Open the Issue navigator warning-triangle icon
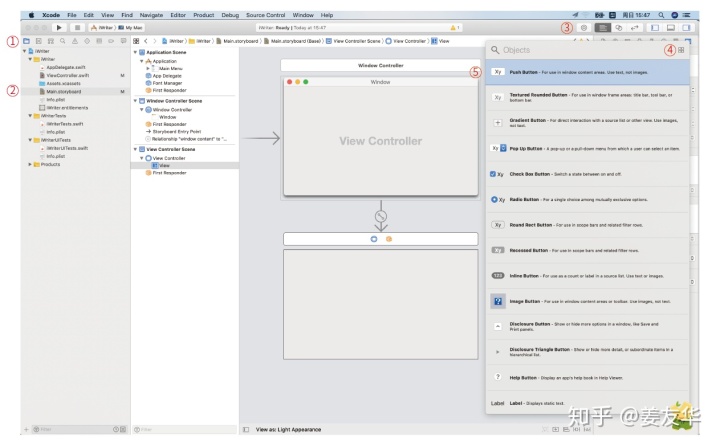720x446 pixels. [74, 41]
